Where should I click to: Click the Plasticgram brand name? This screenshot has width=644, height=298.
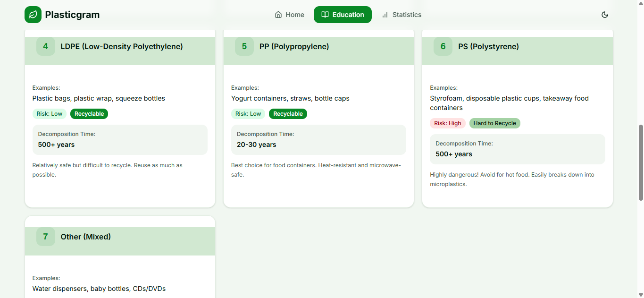click(72, 15)
